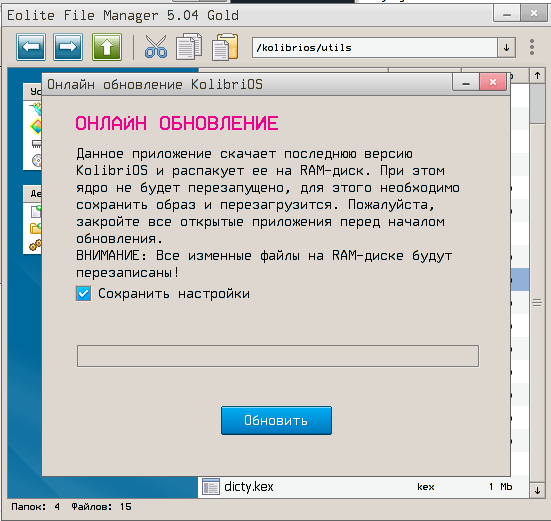This screenshot has height=521, width=551.
Task: Open path history dropdown arrow
Action: pyautogui.click(x=506, y=47)
